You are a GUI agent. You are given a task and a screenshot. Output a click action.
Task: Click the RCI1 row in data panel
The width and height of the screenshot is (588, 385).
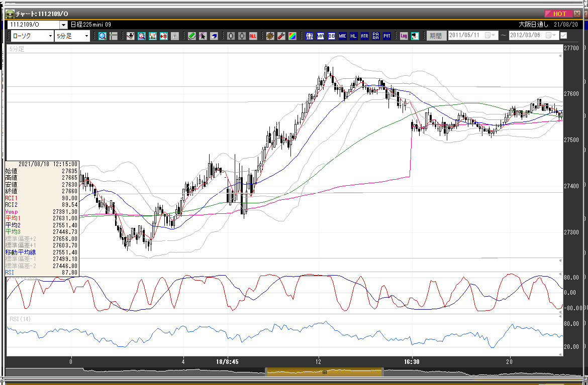42,198
